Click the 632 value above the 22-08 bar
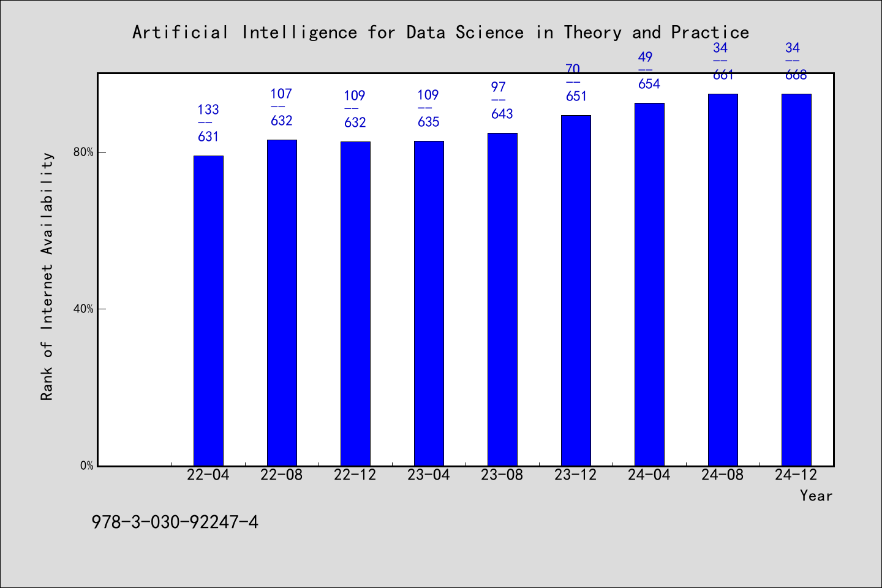The width and height of the screenshot is (882, 588). click(282, 121)
